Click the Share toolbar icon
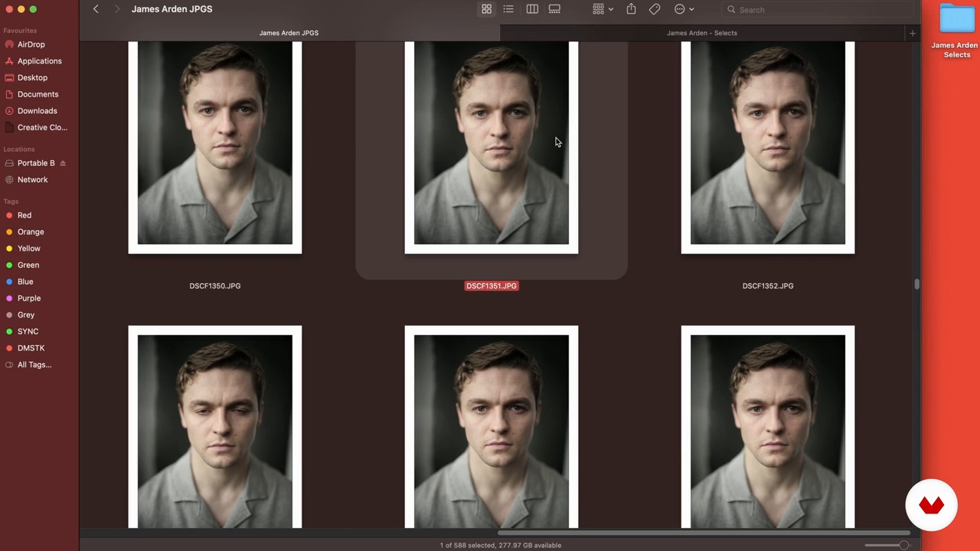 [631, 9]
